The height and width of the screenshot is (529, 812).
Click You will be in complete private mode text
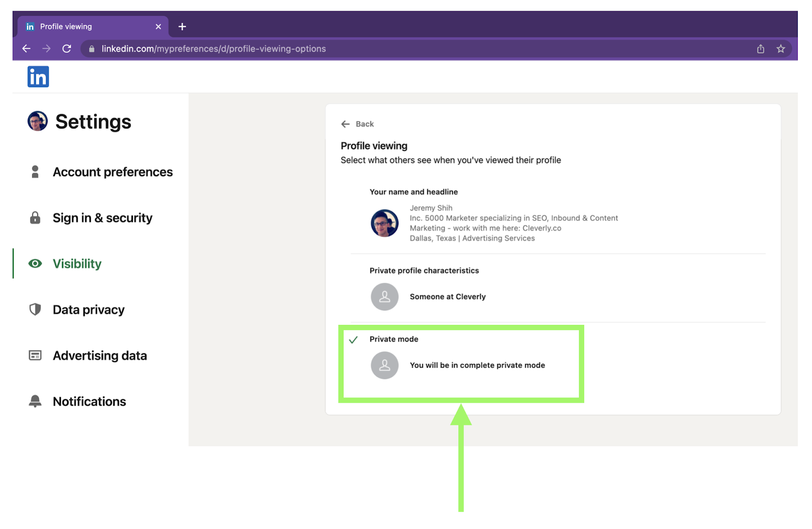pyautogui.click(x=477, y=365)
